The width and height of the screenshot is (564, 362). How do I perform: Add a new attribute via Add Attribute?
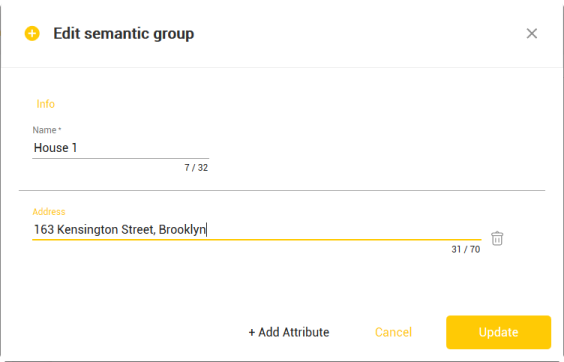(289, 332)
